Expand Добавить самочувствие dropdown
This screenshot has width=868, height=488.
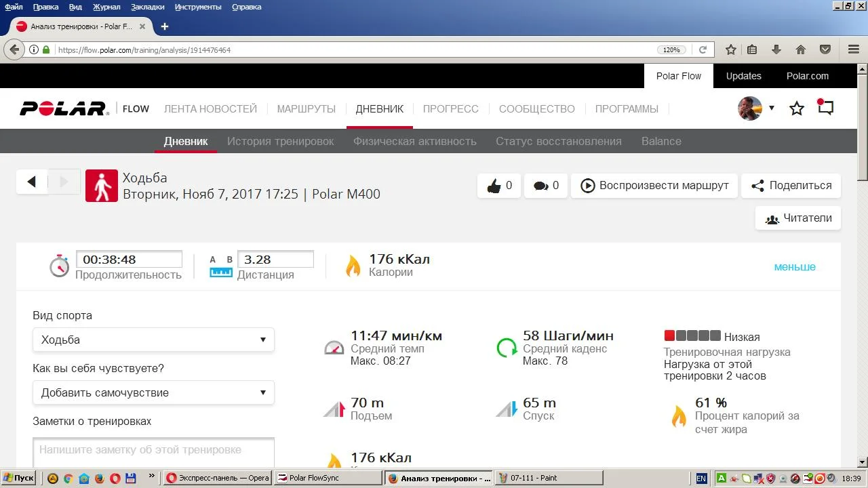(x=153, y=392)
